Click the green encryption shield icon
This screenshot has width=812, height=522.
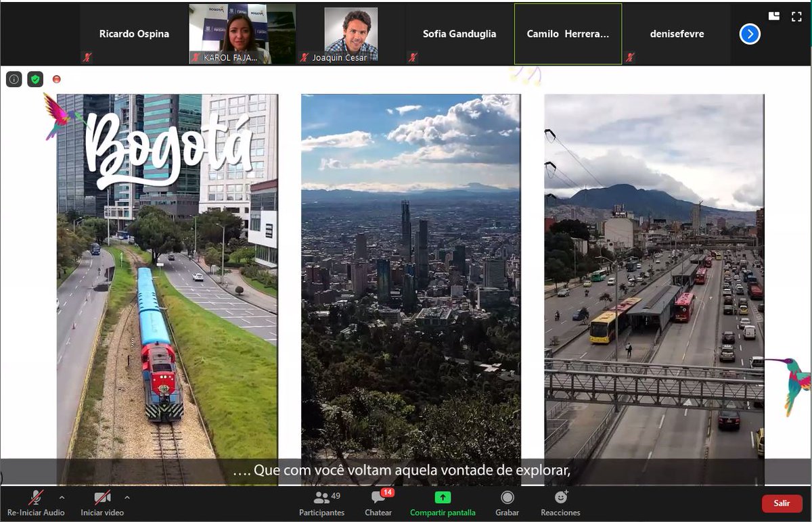(x=35, y=79)
